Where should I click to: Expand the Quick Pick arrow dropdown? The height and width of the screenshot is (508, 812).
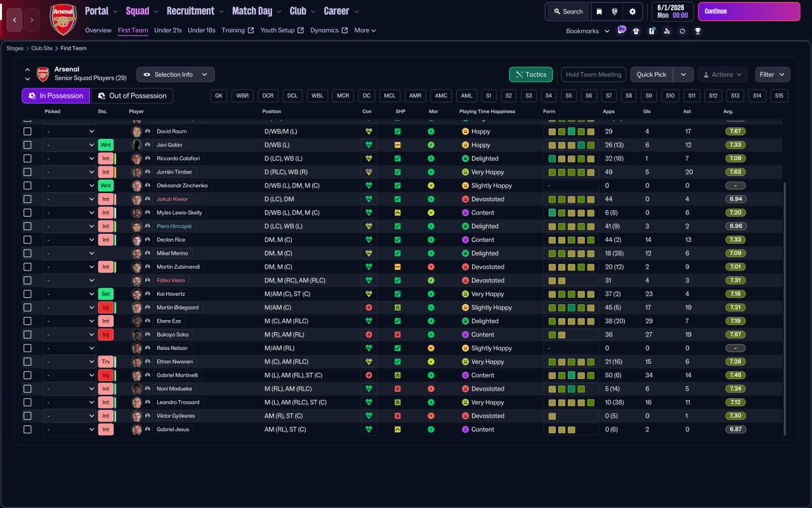pyautogui.click(x=683, y=74)
